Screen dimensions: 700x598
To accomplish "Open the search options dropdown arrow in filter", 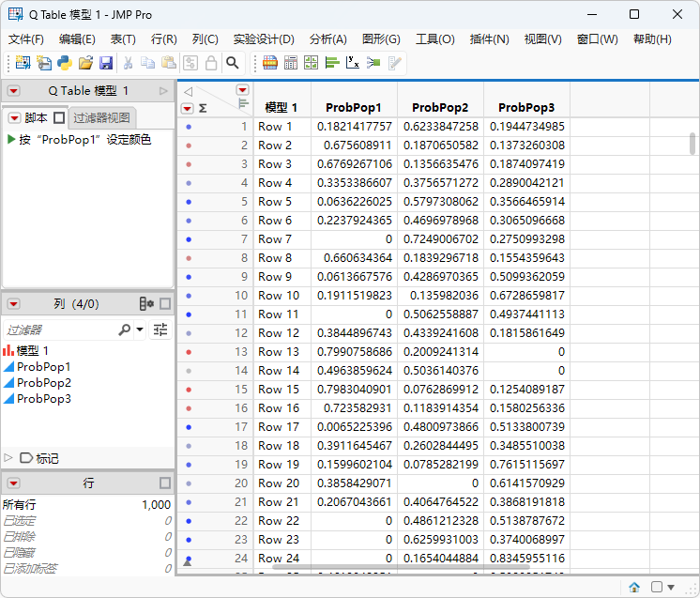I will click(x=140, y=330).
